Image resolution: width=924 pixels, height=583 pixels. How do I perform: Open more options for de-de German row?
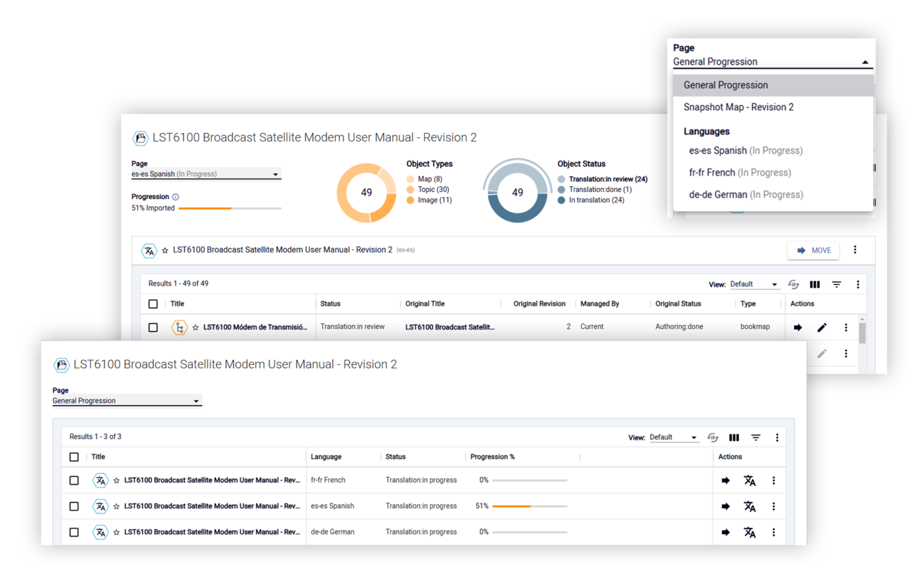(x=774, y=532)
